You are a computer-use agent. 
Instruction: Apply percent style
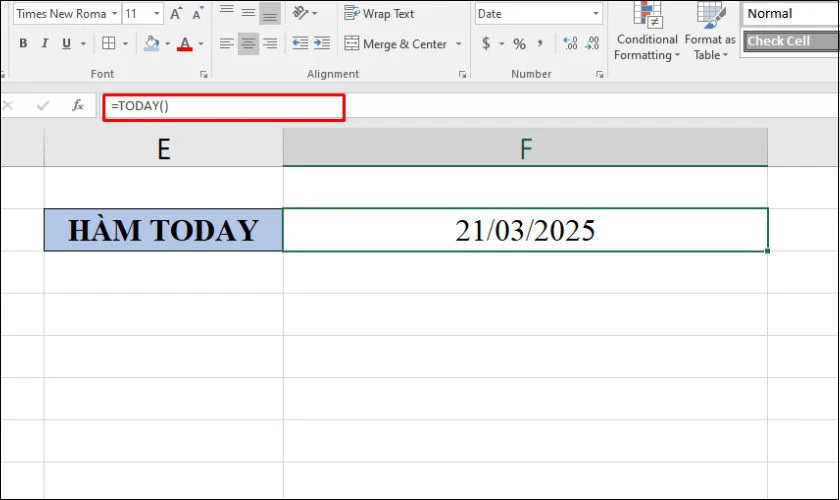(519, 43)
